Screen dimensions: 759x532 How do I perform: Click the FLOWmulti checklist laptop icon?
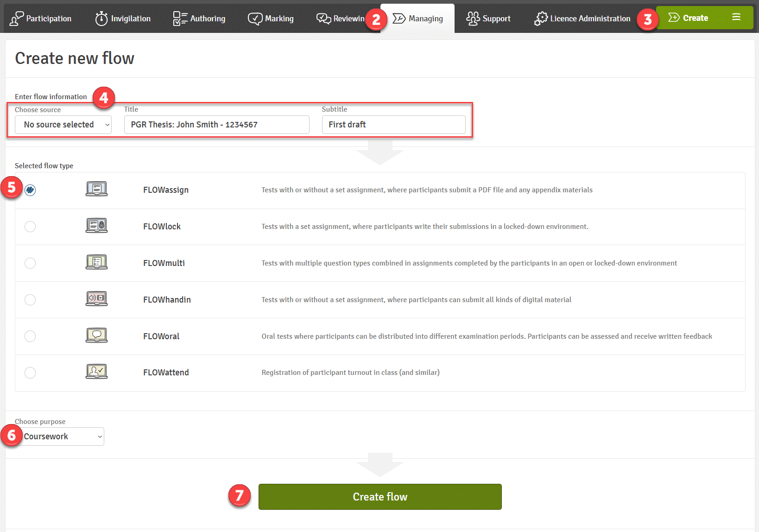click(x=96, y=262)
